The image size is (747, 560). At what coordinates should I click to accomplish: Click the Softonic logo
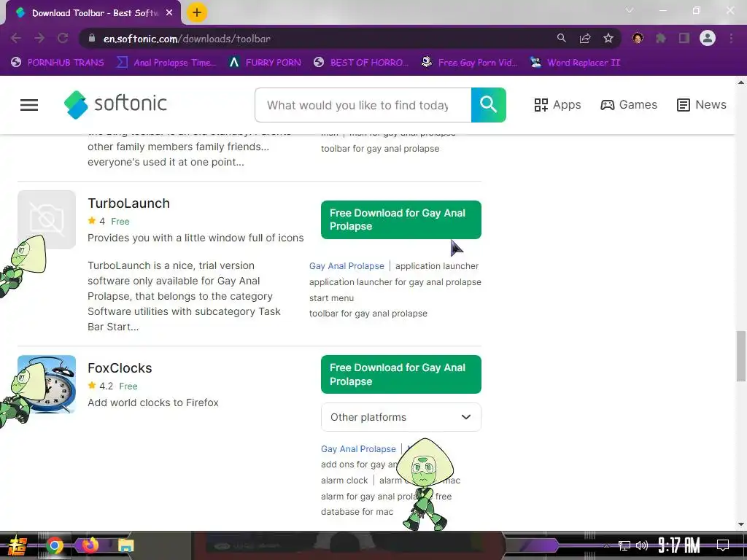(115, 104)
